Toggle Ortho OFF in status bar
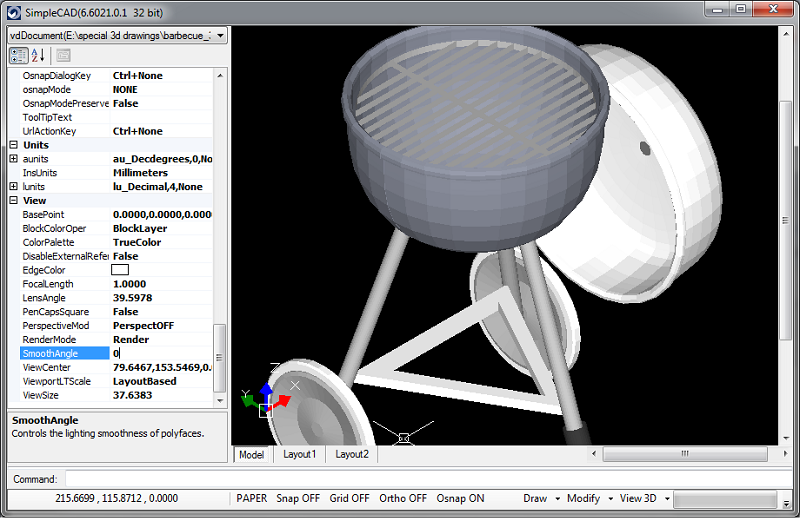Viewport: 800px width, 521px height. (403, 498)
